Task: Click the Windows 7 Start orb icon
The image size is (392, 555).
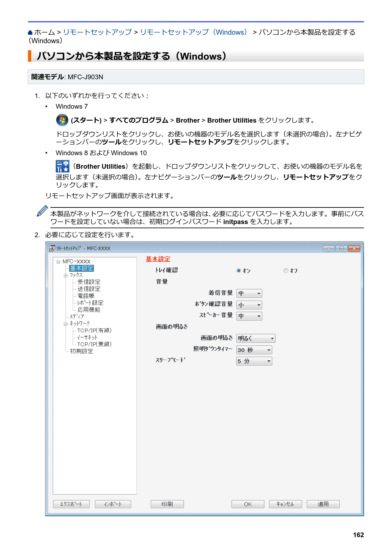Action: [62, 120]
